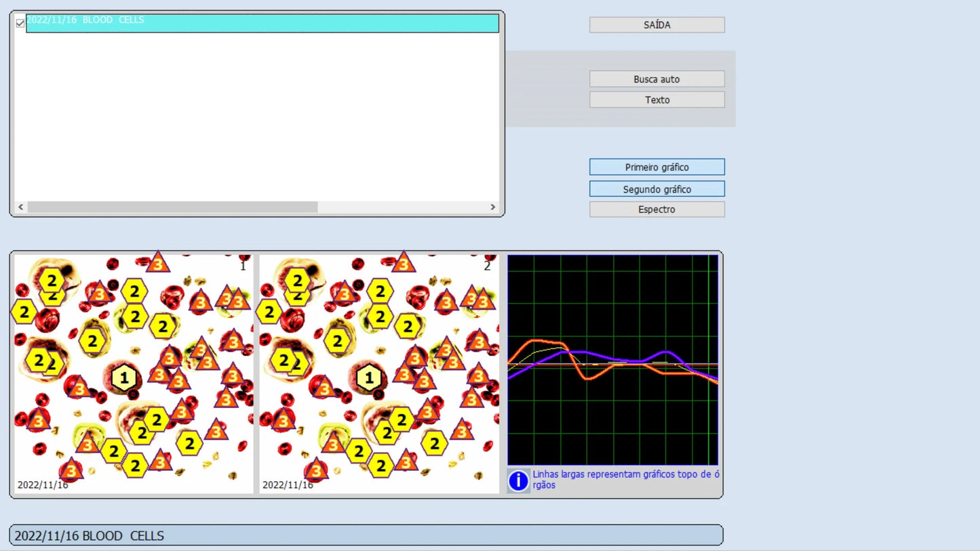
Task: Select white hexagon marker 1 in second image
Action: pos(369,377)
